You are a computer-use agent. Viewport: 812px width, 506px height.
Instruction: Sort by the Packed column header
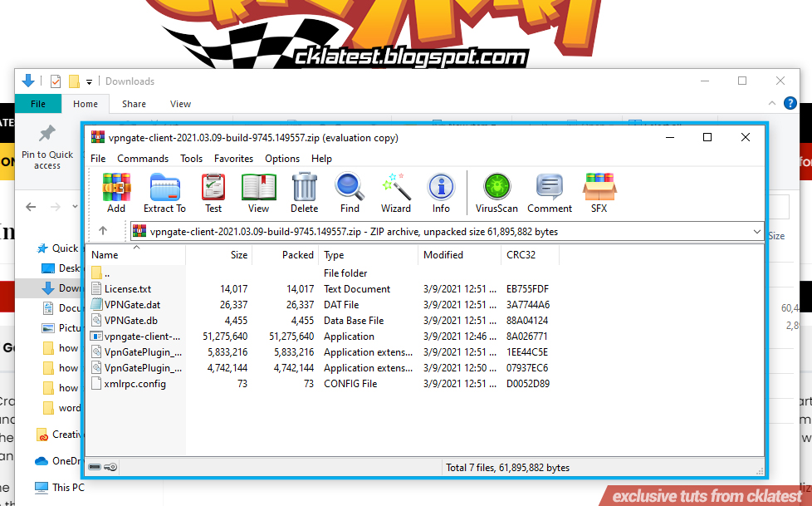tap(286, 254)
